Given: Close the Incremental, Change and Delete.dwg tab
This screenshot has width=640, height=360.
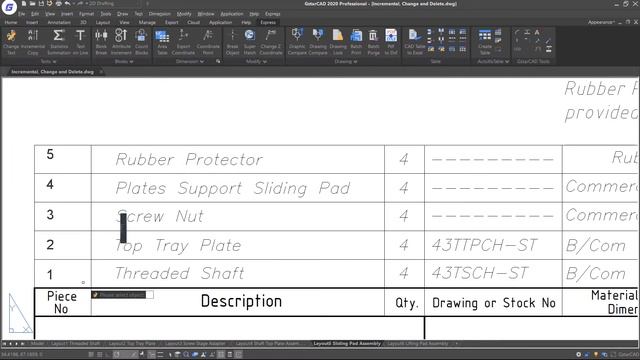Looking at the screenshot, I should click(101, 72).
